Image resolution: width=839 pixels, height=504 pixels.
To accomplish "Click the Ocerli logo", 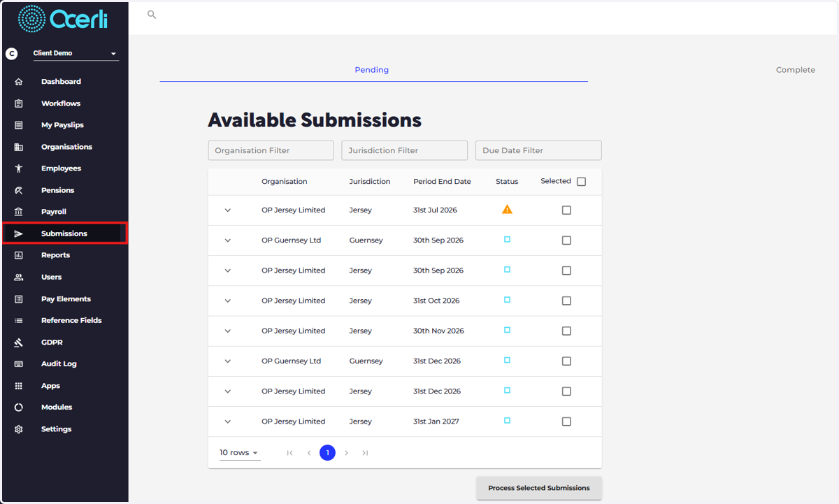I will click(63, 19).
